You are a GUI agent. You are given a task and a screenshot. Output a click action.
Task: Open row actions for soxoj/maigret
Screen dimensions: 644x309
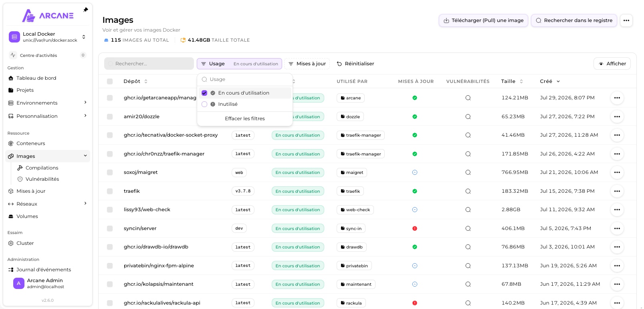tap(617, 172)
